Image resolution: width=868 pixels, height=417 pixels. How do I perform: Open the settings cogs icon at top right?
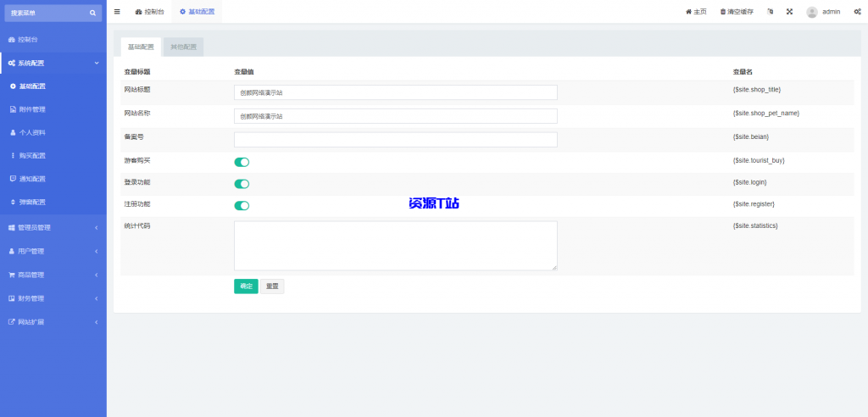(857, 12)
